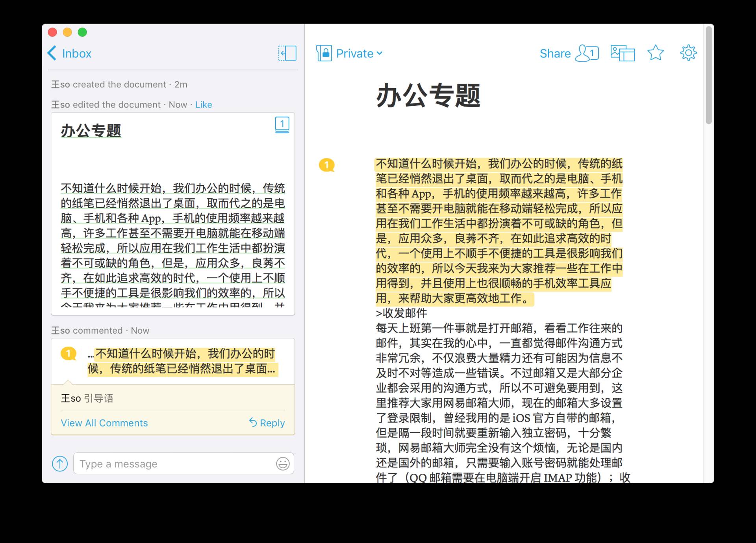
Task: Click the Share text button
Action: (x=555, y=54)
